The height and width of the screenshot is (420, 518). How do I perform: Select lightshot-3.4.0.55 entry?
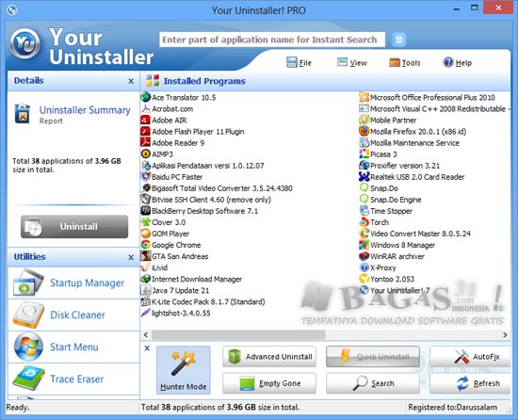(x=176, y=313)
